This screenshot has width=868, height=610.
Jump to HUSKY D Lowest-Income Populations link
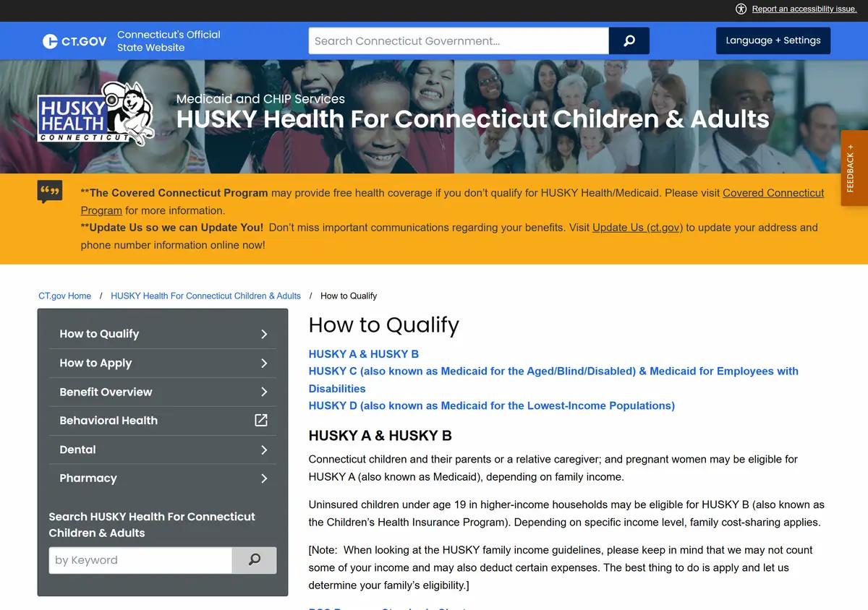coord(492,405)
